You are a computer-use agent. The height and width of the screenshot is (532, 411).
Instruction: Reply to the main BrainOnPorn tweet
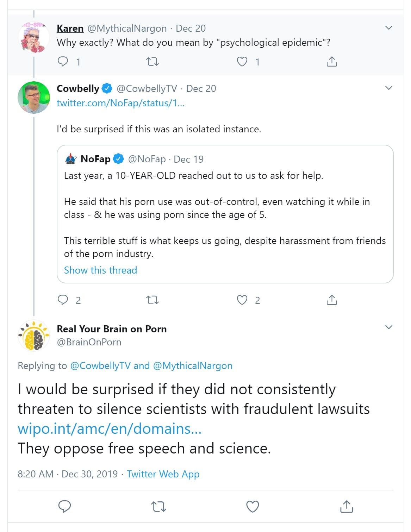point(64,506)
